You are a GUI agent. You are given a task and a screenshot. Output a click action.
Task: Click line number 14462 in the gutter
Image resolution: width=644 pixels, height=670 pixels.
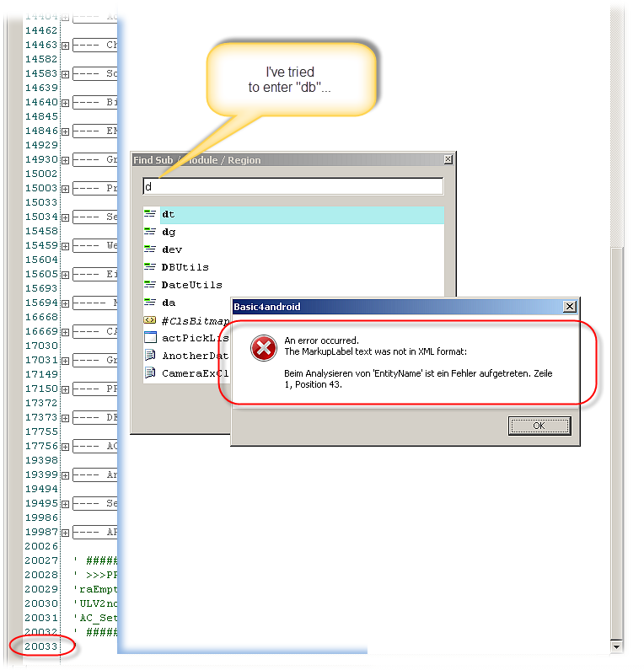click(x=41, y=30)
